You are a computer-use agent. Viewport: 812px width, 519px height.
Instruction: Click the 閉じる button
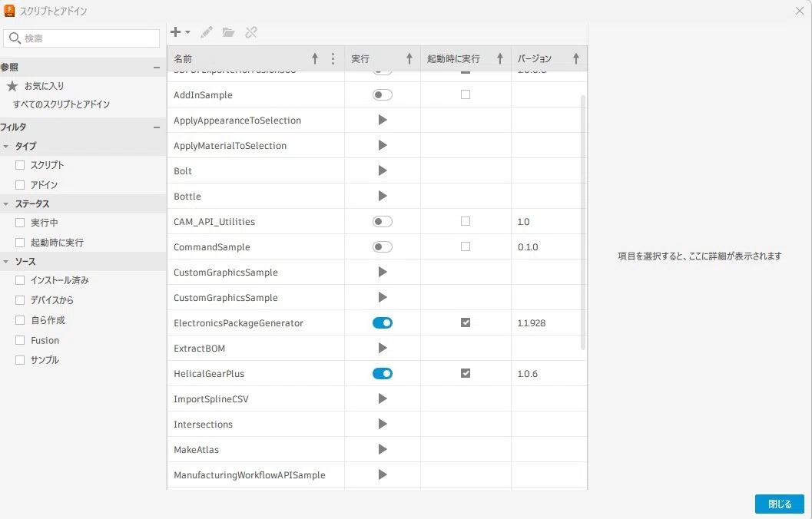click(780, 504)
